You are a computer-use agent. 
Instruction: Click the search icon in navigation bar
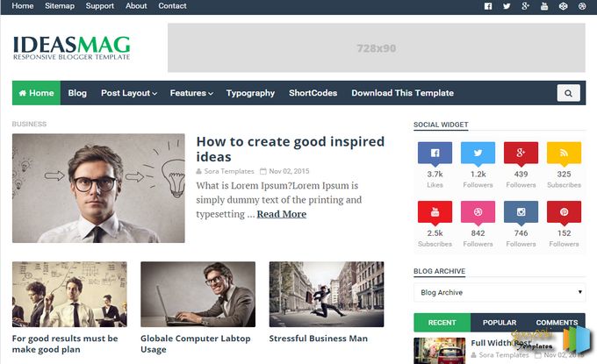coord(568,93)
